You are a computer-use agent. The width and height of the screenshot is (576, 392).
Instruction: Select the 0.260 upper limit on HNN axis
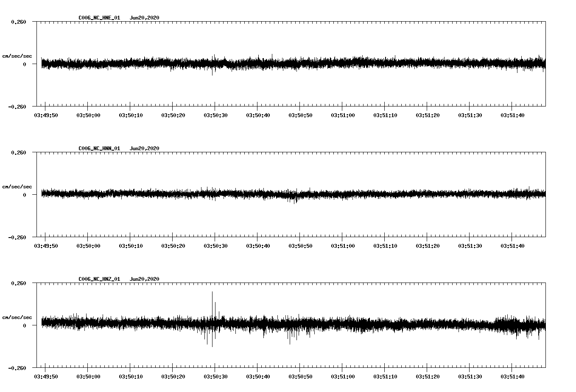pyautogui.click(x=18, y=152)
